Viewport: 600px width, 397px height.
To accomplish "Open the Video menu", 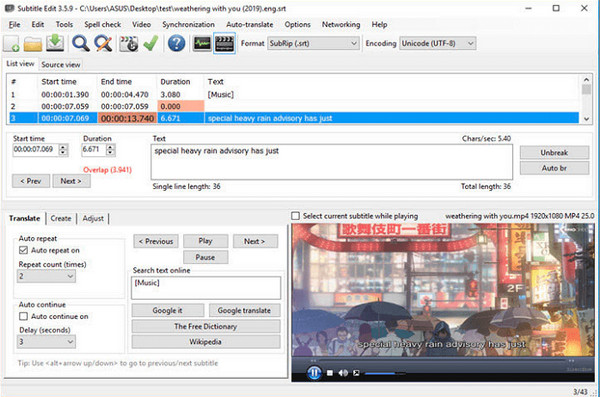I will pyautogui.click(x=142, y=25).
